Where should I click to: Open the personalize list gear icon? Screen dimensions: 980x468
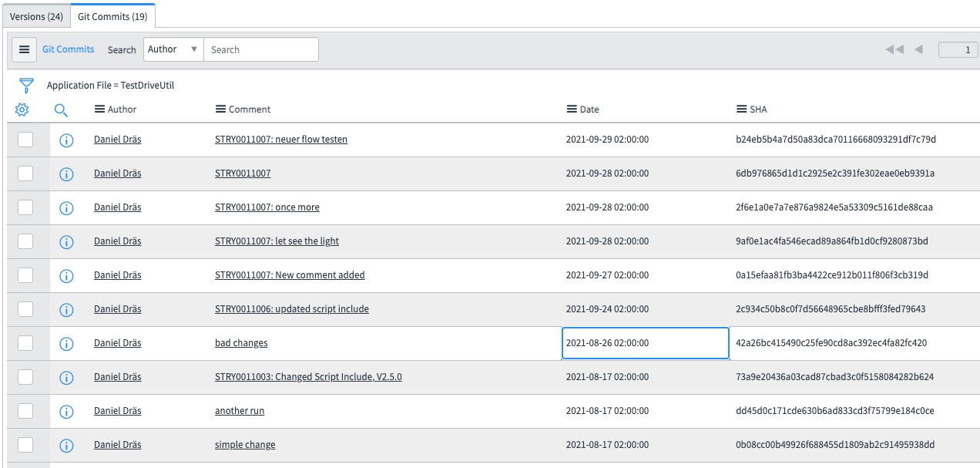click(x=22, y=110)
